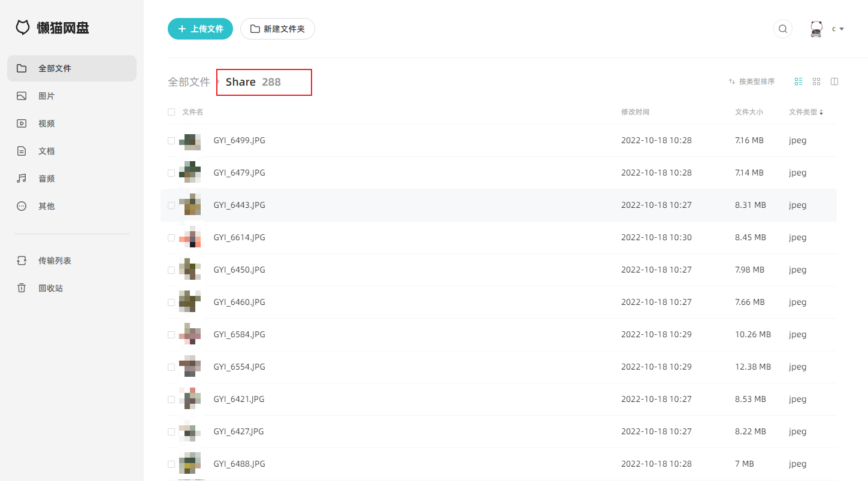Screen dimensions: 868x481
Task: Open the panda user avatar
Action: coord(816,29)
